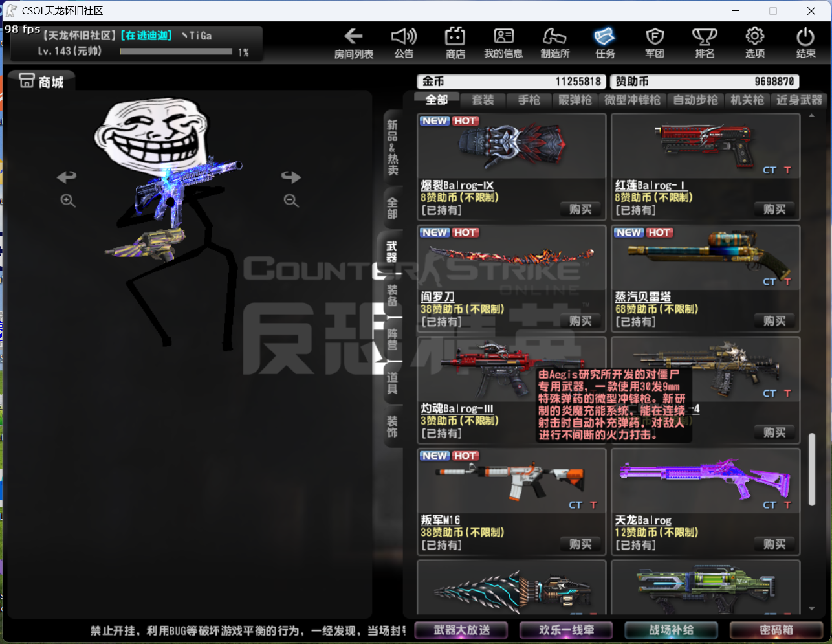Buy the 蒸汽贝雷塔 gun
The image size is (832, 644).
(x=774, y=321)
